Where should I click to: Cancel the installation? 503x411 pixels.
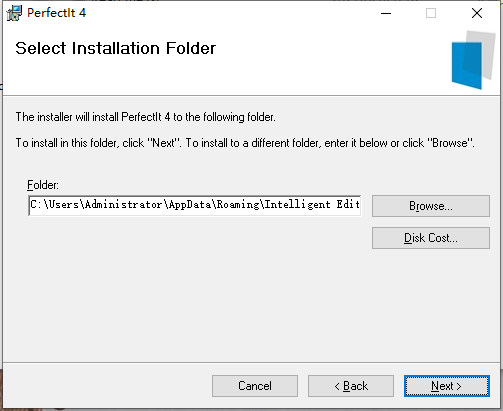tap(255, 386)
